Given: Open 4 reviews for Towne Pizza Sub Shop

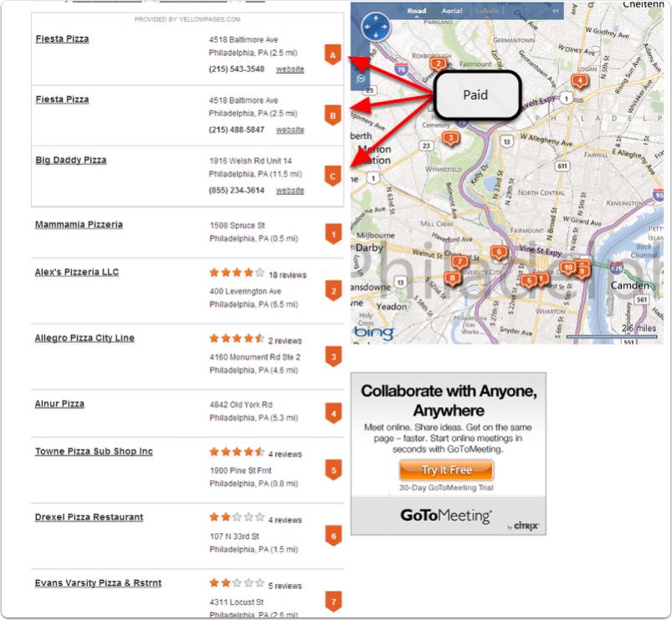Looking at the screenshot, I should (285, 454).
